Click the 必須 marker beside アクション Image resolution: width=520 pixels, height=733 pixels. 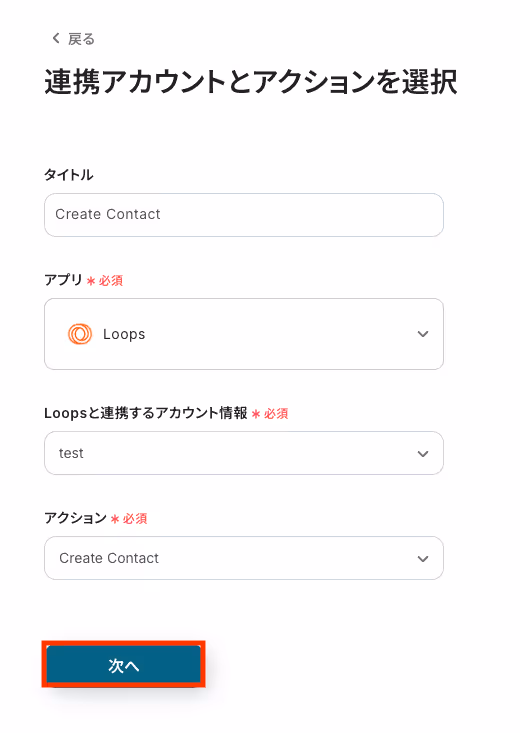(x=135, y=518)
